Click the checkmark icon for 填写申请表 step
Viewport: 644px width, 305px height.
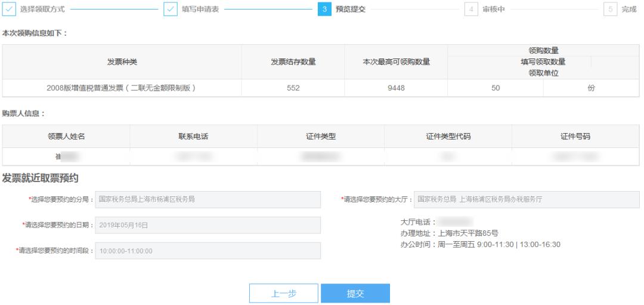pyautogui.click(x=170, y=10)
